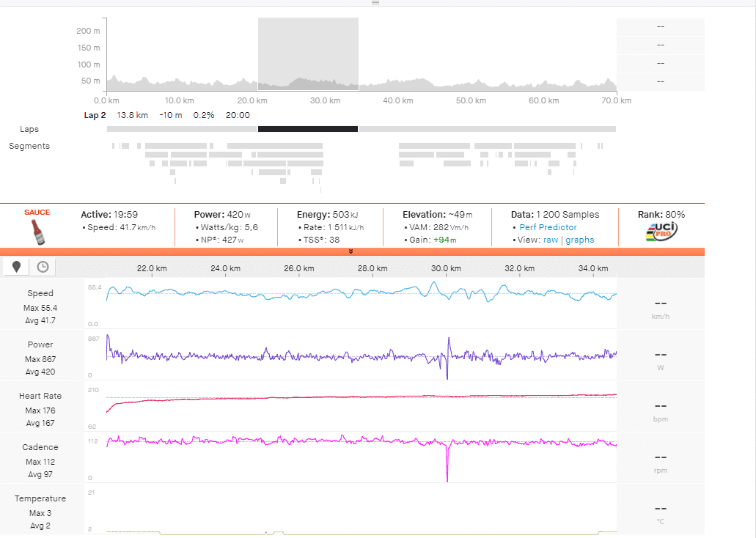Open the graphs view link
The width and height of the screenshot is (756, 538).
pos(579,240)
